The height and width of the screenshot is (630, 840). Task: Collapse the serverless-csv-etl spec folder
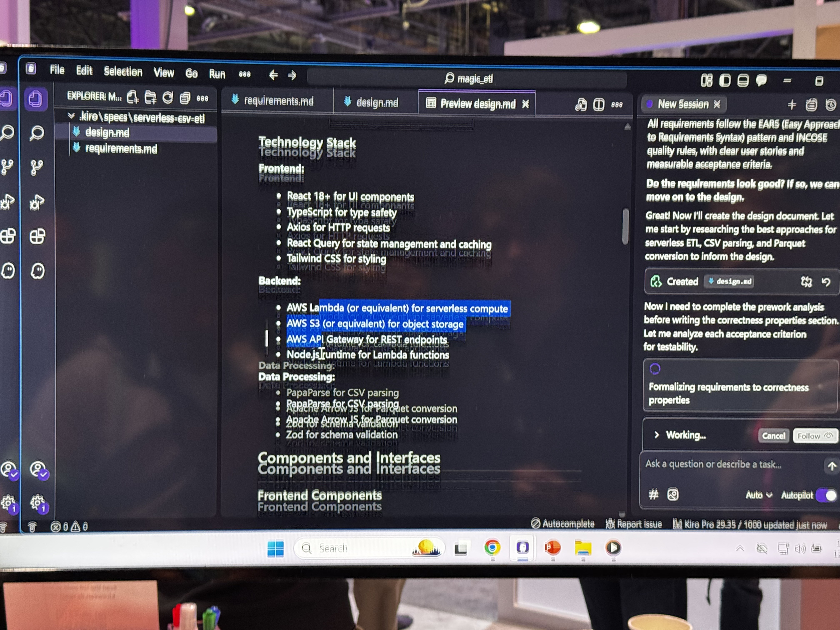click(71, 117)
